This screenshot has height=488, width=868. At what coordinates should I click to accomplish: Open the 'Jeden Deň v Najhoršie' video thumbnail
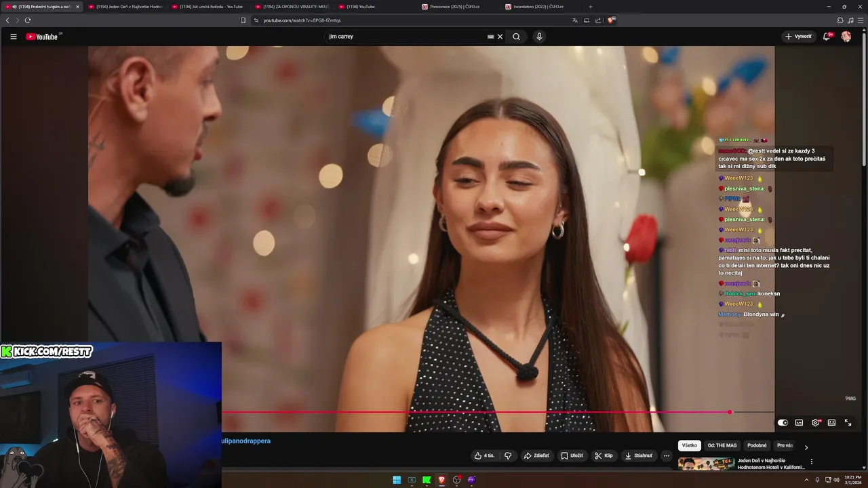point(706,465)
